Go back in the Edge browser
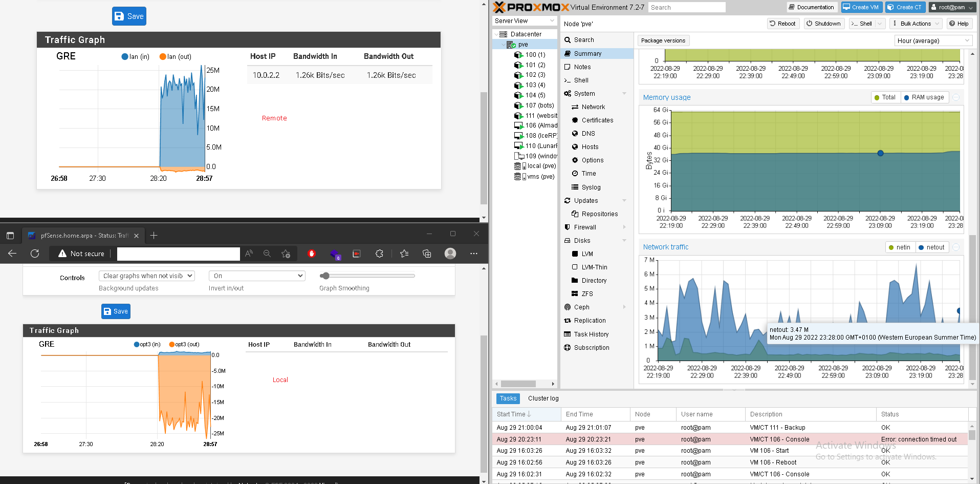Image resolution: width=980 pixels, height=484 pixels. [x=12, y=254]
